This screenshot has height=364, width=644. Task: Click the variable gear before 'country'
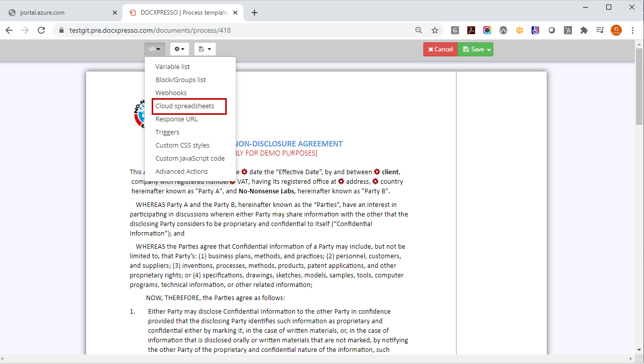tap(375, 181)
